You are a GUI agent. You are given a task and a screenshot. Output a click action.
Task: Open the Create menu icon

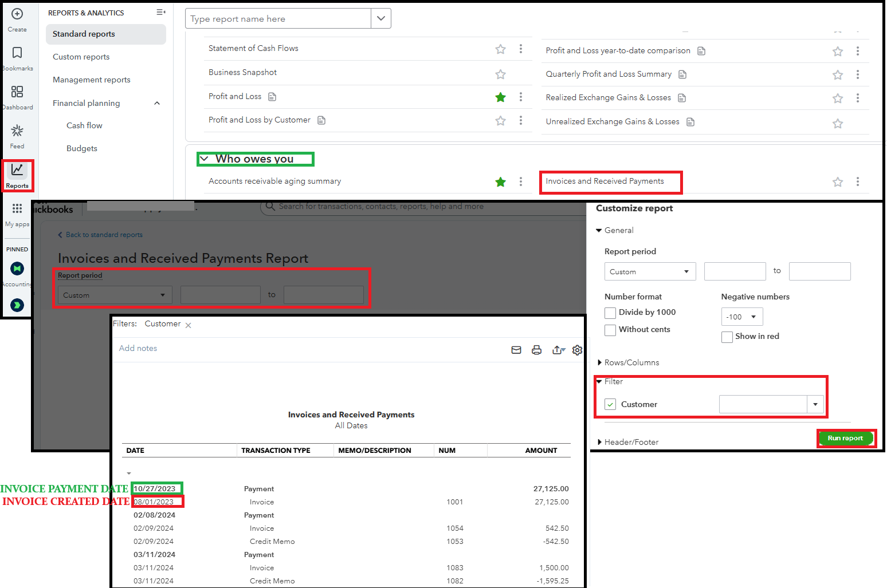tap(17, 14)
